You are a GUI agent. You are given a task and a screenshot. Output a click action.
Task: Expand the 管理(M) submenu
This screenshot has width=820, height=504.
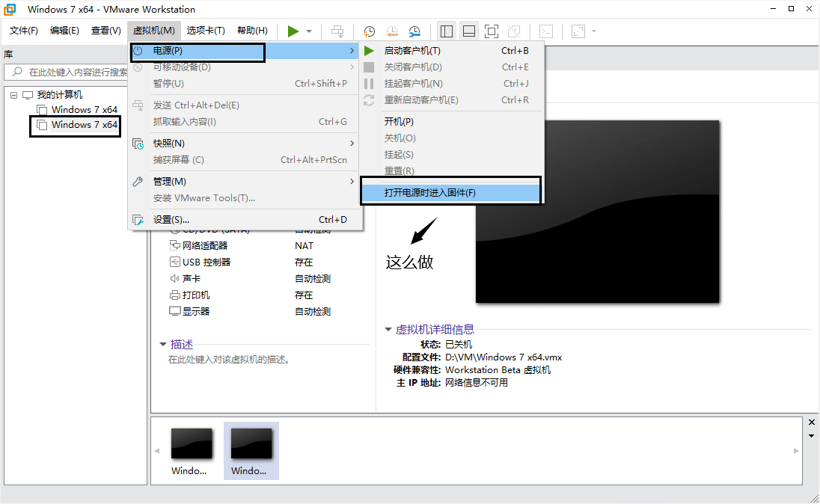244,182
